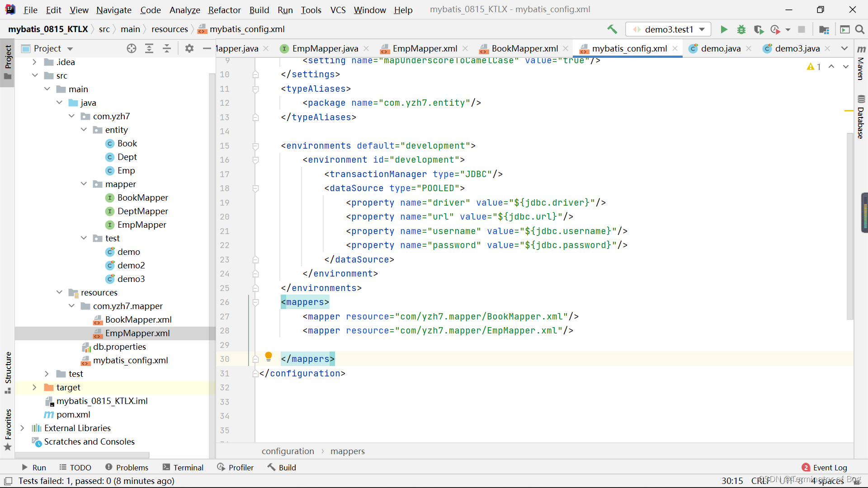The image size is (868, 488).
Task: Click the warning indicator showing 1 problem
Action: (814, 67)
